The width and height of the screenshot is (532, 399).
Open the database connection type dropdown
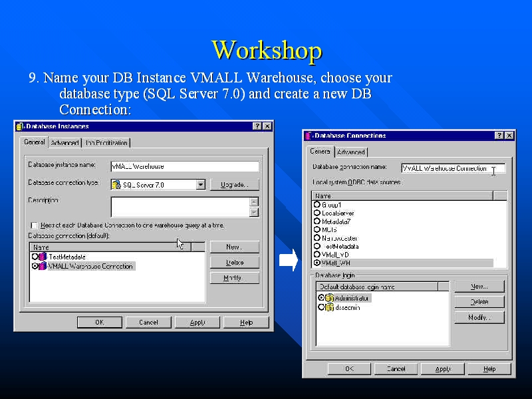[200, 185]
